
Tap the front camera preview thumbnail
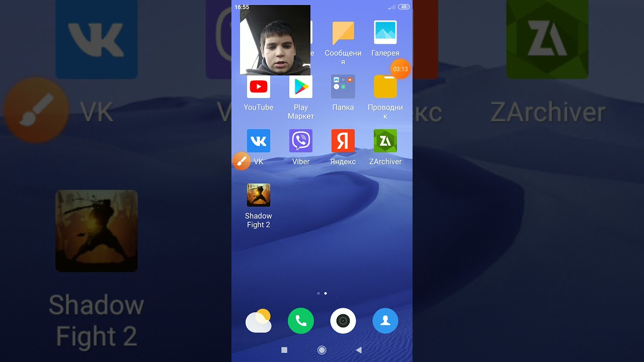point(275,40)
